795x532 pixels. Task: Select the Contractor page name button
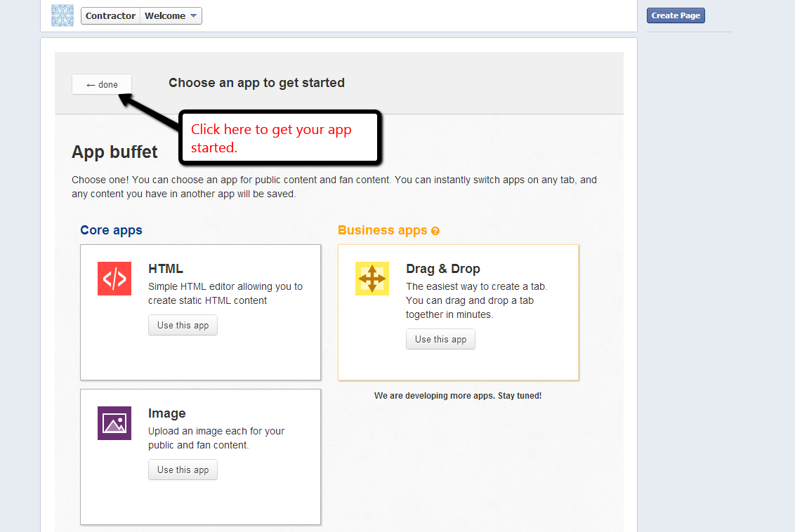pos(110,15)
